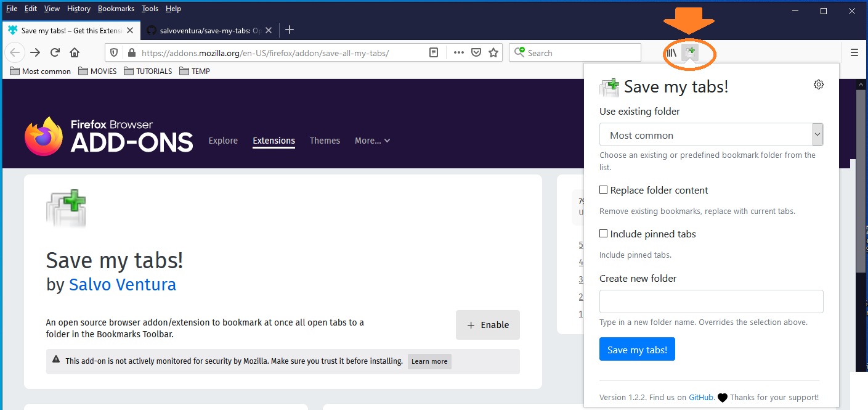Click the tracking protection shield icon
868x410 pixels.
(114, 52)
